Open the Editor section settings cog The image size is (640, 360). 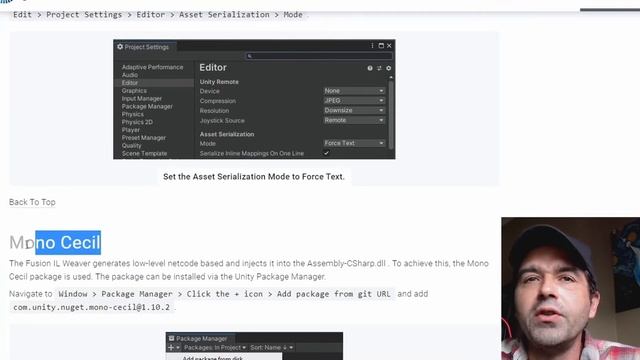pyautogui.click(x=389, y=68)
